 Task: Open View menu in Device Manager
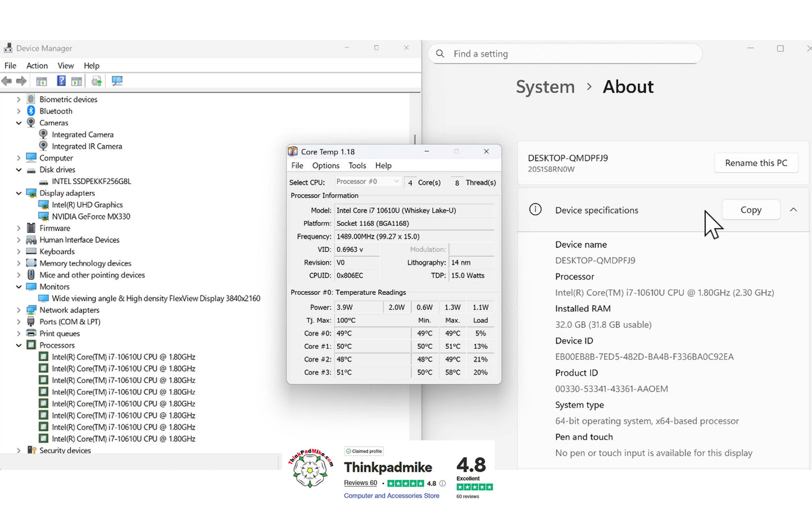tap(66, 66)
